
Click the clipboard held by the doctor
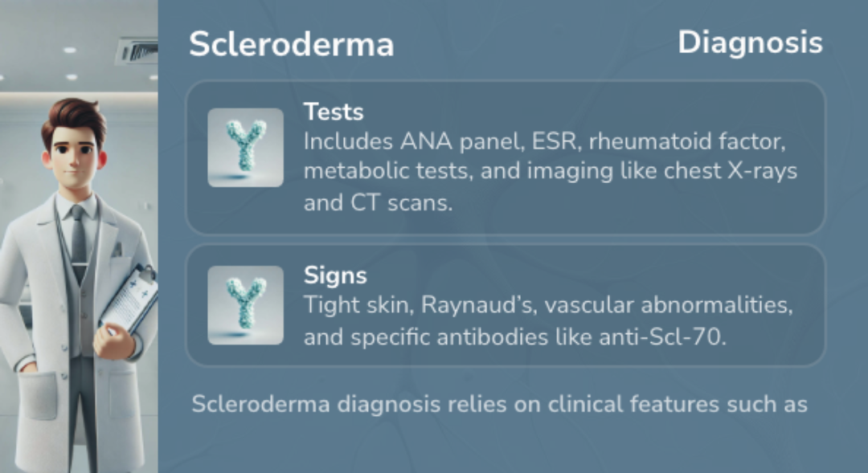[129, 300]
